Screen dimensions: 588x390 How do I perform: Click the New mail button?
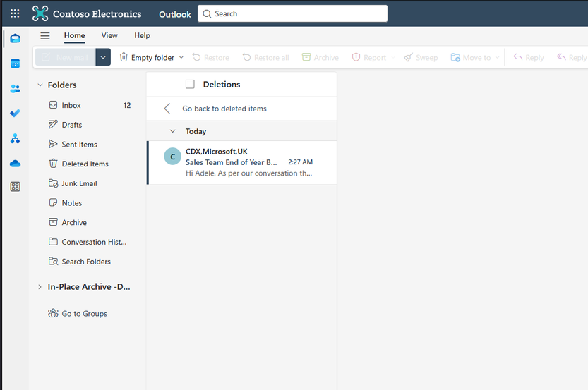[x=65, y=57]
